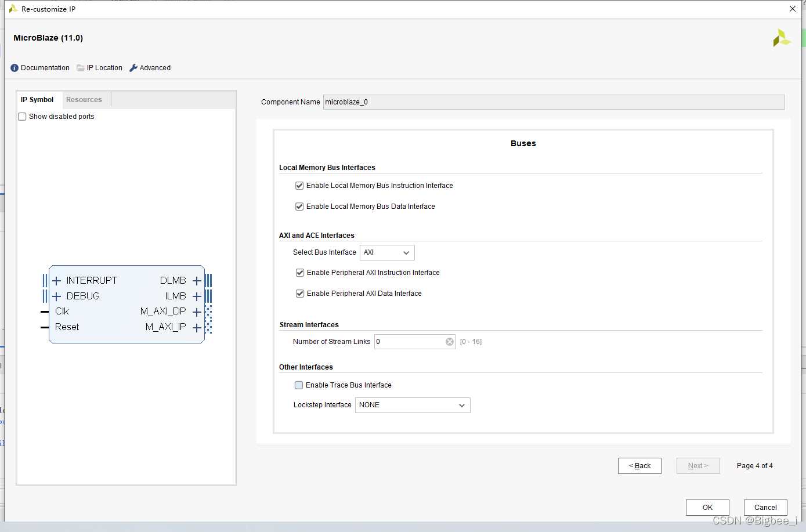Image resolution: width=806 pixels, height=532 pixels.
Task: Click the AXI and ACE Interfaces heading
Action: [317, 236]
